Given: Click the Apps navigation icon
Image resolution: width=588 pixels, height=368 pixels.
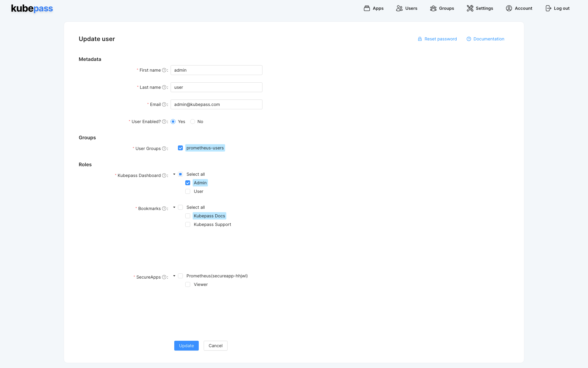Looking at the screenshot, I should (x=366, y=8).
